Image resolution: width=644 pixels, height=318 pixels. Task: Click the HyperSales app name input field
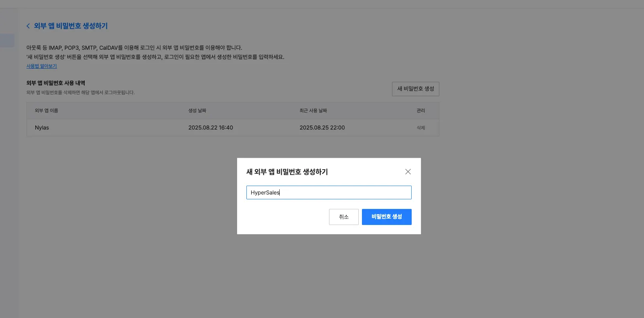tap(329, 192)
